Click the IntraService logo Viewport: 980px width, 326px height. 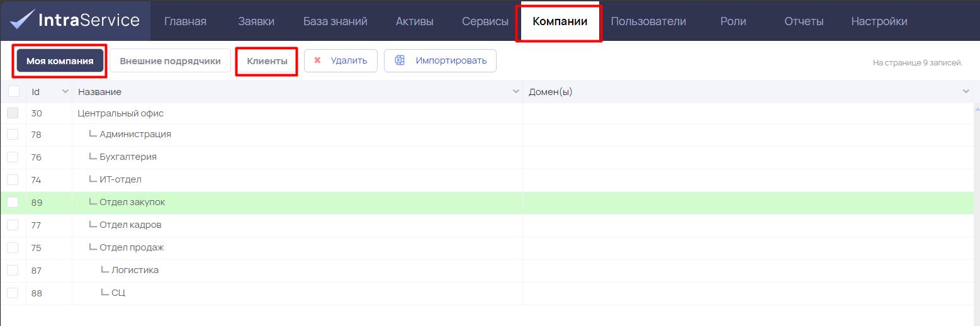click(76, 20)
